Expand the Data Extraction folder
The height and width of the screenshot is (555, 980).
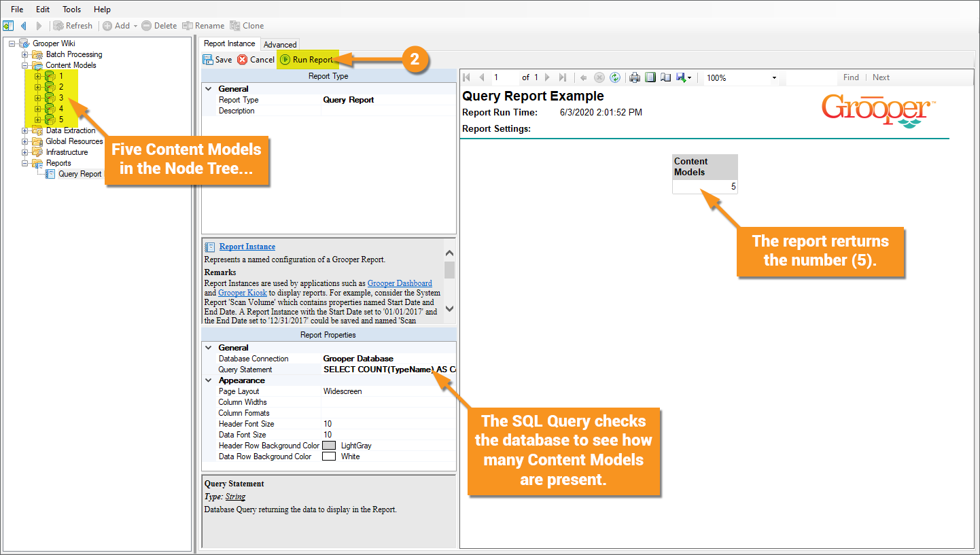pos(25,130)
